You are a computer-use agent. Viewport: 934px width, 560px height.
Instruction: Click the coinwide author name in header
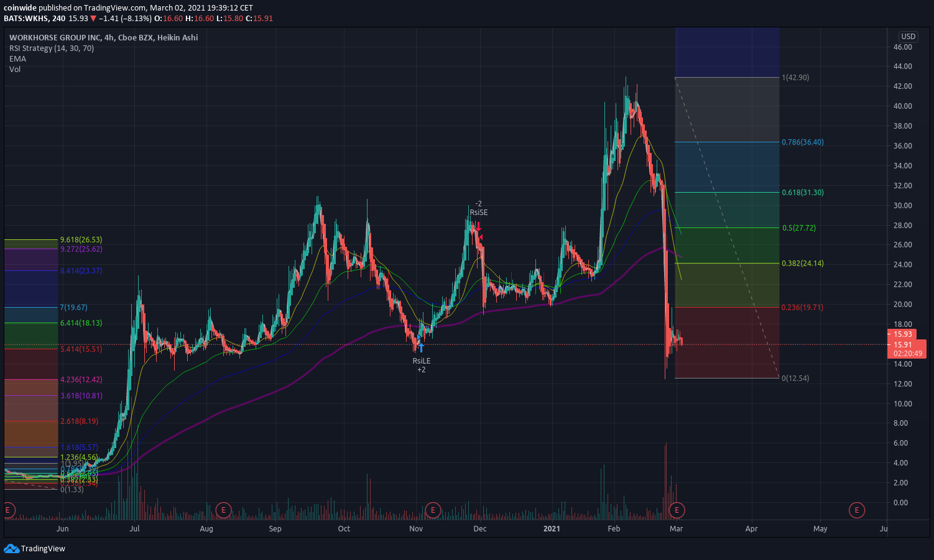point(21,8)
